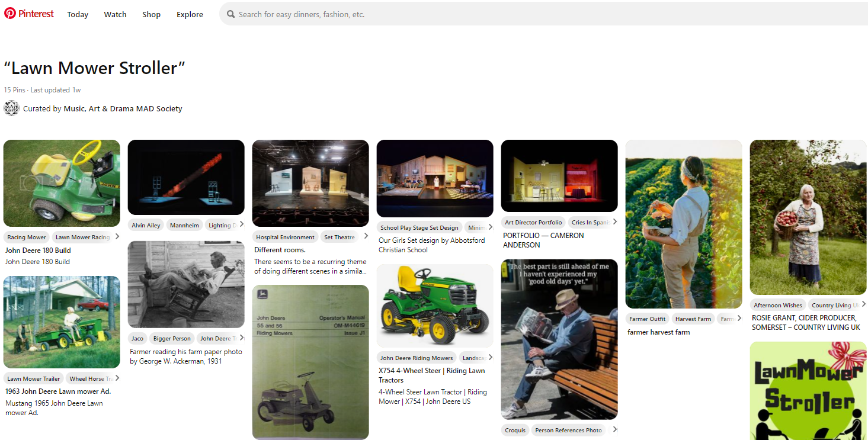Select the Bigger Person tag

[x=172, y=339]
